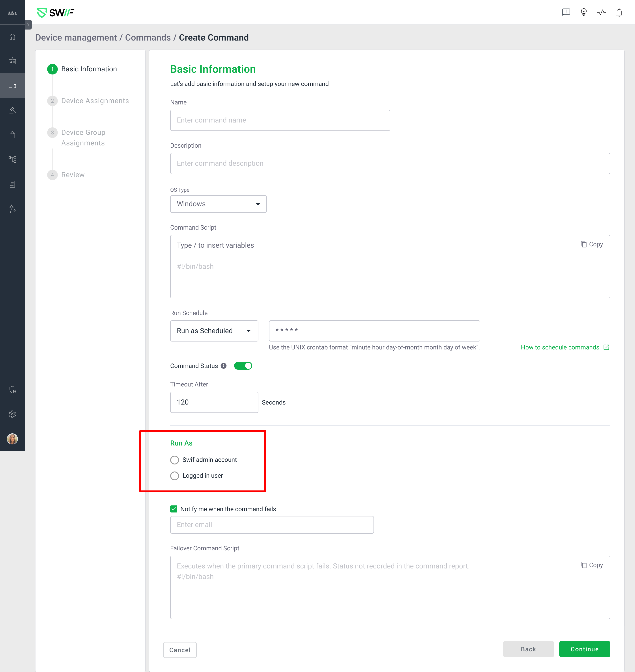
Task: Open the gavel policies sidebar icon
Action: point(12,110)
